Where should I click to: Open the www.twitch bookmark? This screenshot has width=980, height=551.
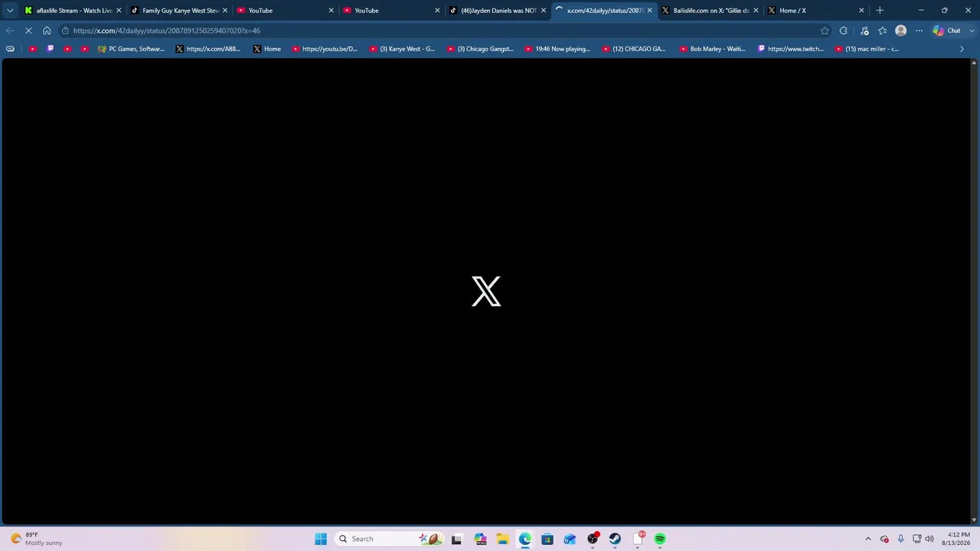pos(790,49)
